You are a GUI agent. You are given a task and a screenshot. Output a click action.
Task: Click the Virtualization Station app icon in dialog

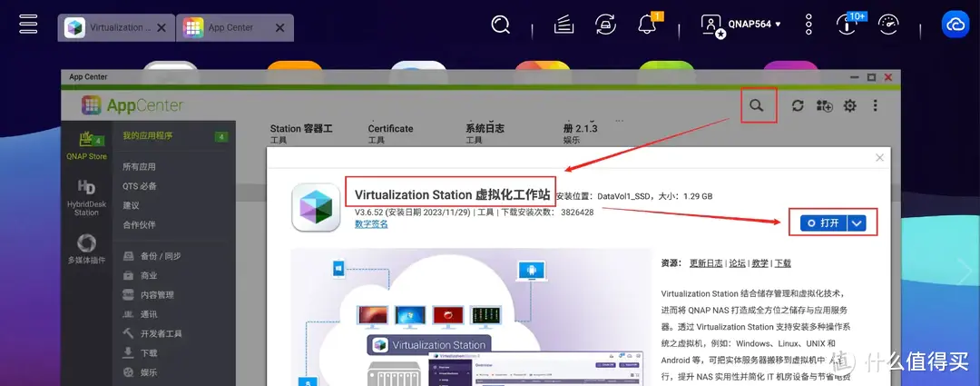[x=316, y=207]
